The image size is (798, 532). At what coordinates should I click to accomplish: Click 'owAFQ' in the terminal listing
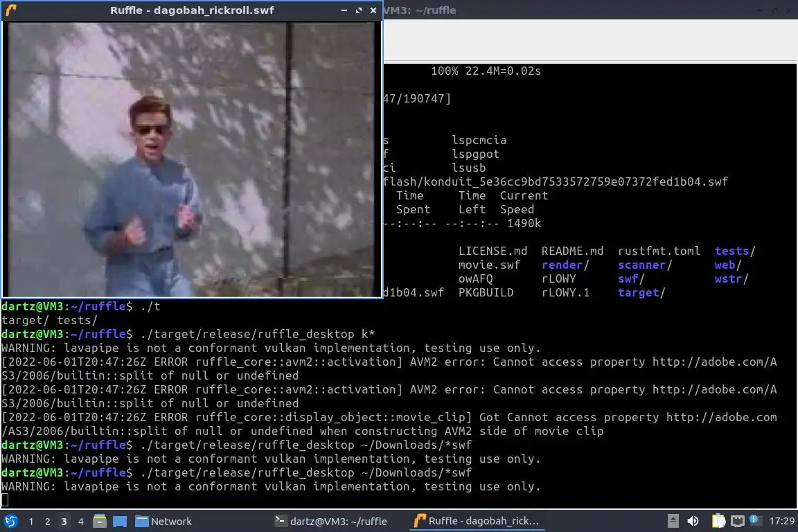pyautogui.click(x=475, y=278)
